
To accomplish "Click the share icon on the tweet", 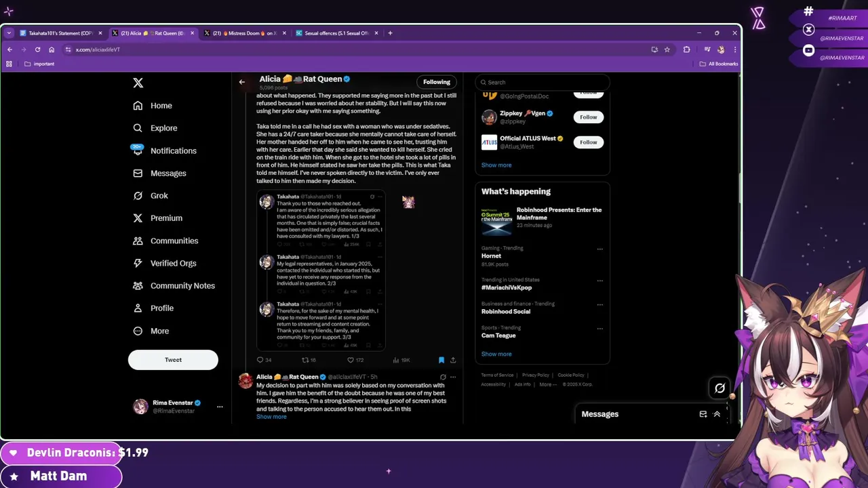I will 453,360.
